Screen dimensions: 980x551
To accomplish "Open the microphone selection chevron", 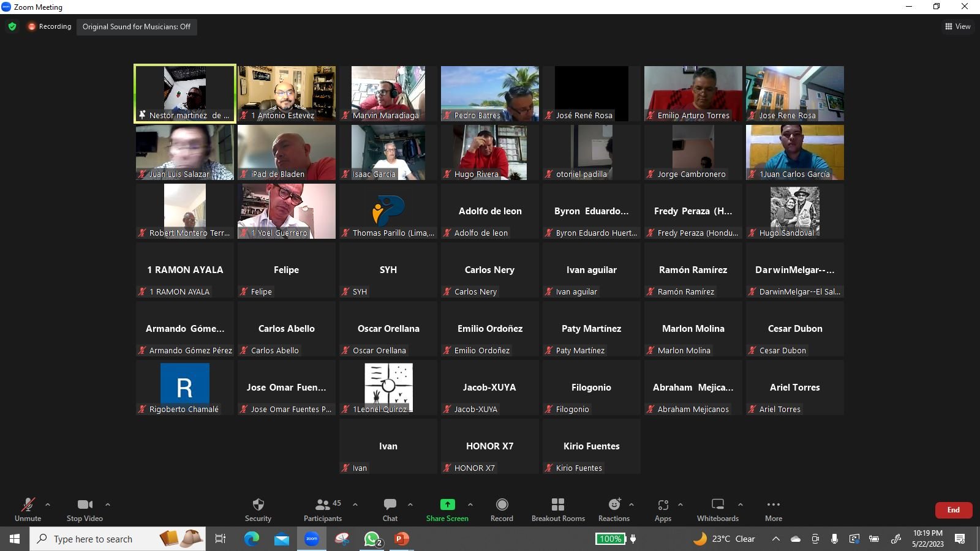I will coord(48,505).
